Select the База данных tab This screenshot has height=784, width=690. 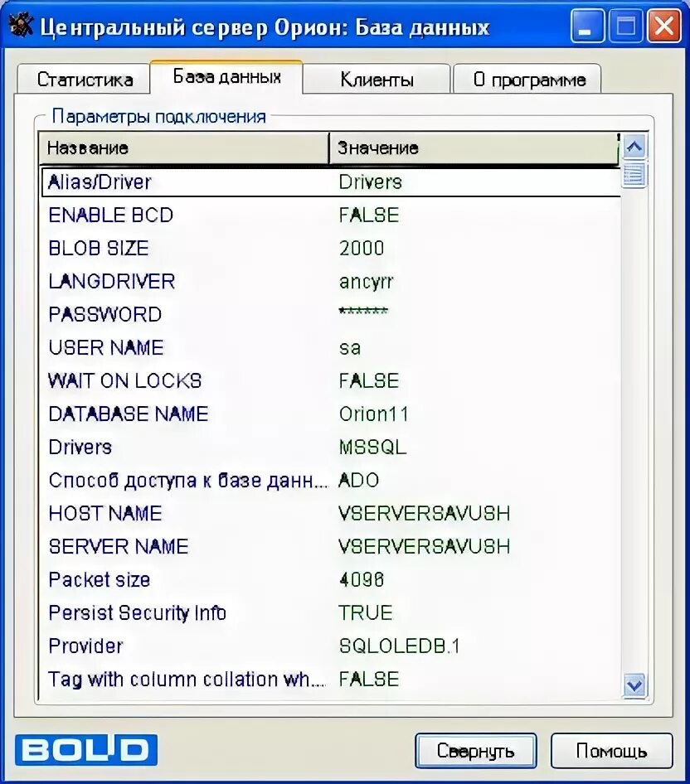coord(226,77)
